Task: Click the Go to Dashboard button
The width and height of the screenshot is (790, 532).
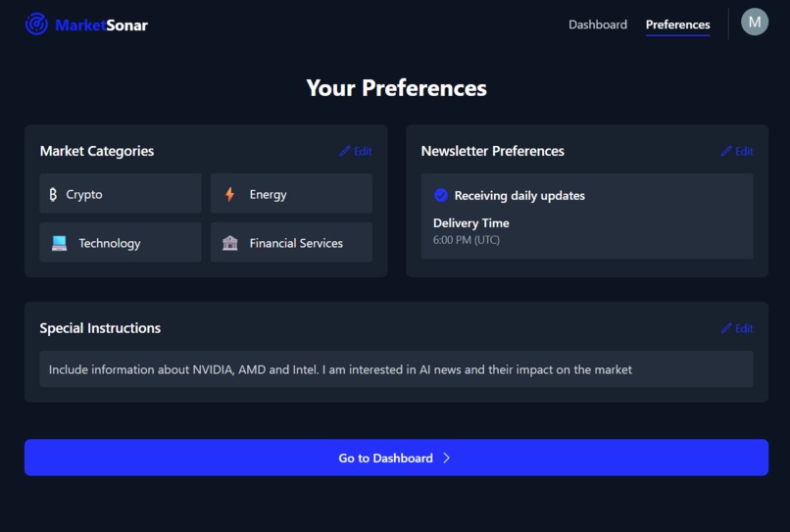Action: (396, 458)
